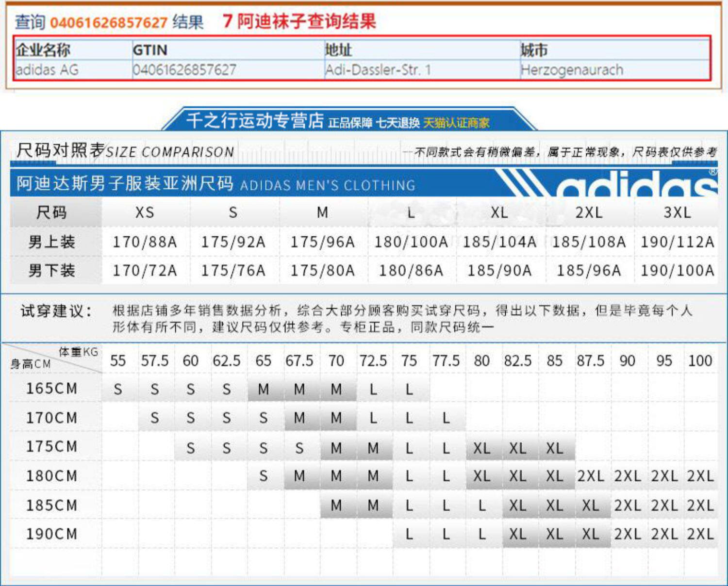Screen dimensions: 728x586
Task: Click the '67.5' weight column header
Action: [299, 361]
